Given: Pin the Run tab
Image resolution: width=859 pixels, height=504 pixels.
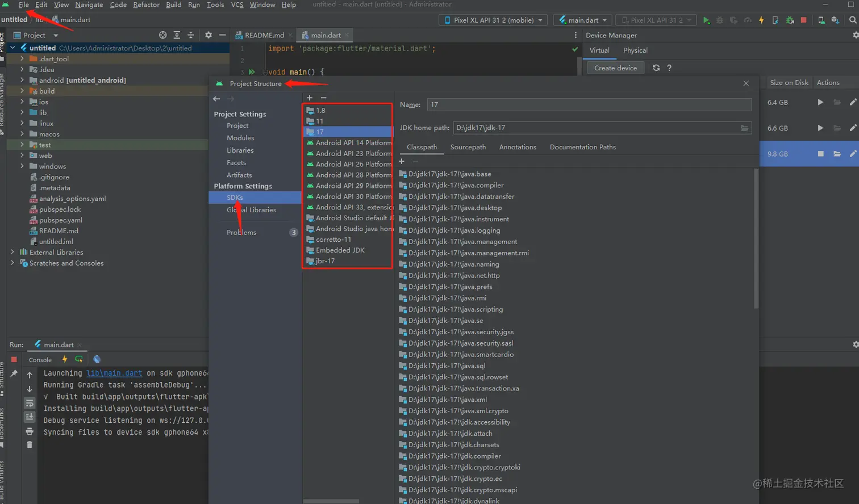Looking at the screenshot, I should coord(14,373).
